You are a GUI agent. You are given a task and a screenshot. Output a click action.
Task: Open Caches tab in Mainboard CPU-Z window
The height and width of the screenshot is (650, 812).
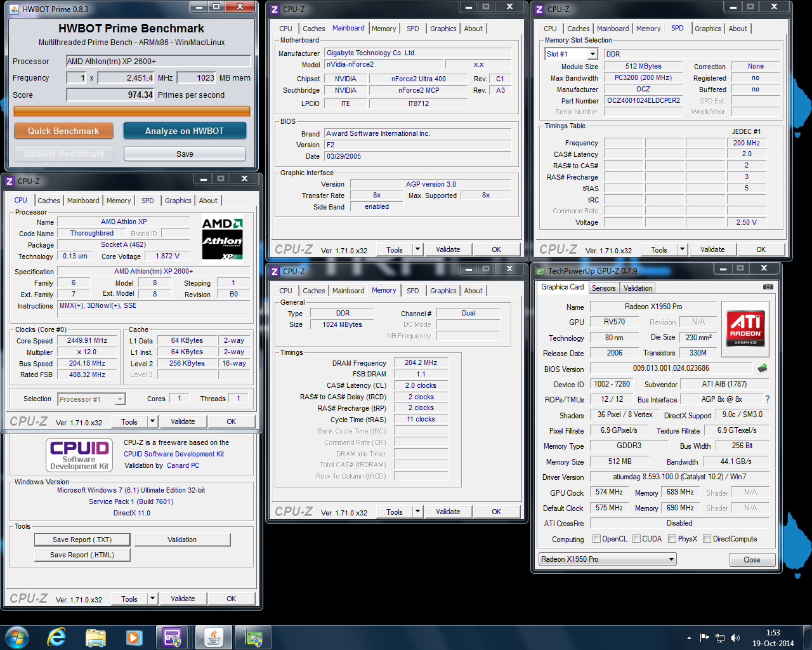pos(313,29)
